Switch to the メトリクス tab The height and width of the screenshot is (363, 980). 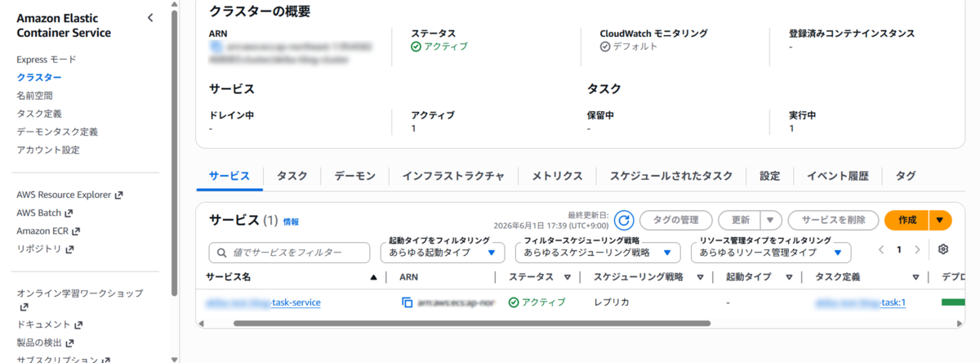pyautogui.click(x=557, y=176)
